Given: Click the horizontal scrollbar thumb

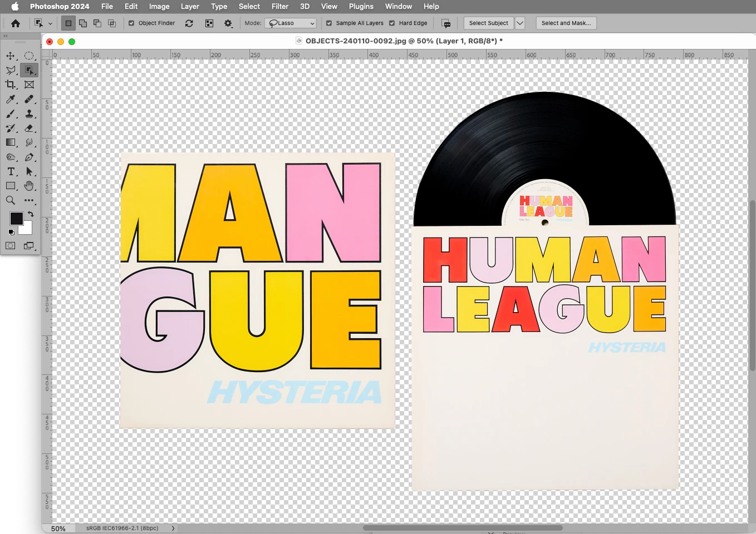Looking at the screenshot, I should (463, 528).
